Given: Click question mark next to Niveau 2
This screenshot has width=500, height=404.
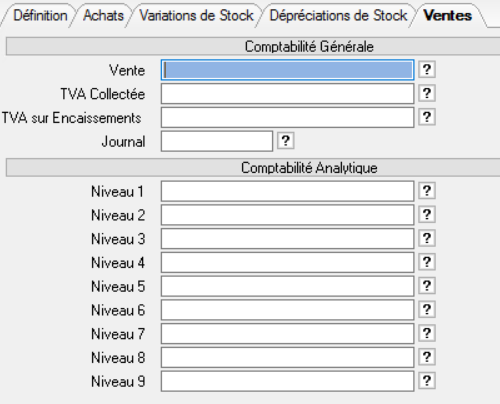Looking at the screenshot, I should pyautogui.click(x=427, y=214).
